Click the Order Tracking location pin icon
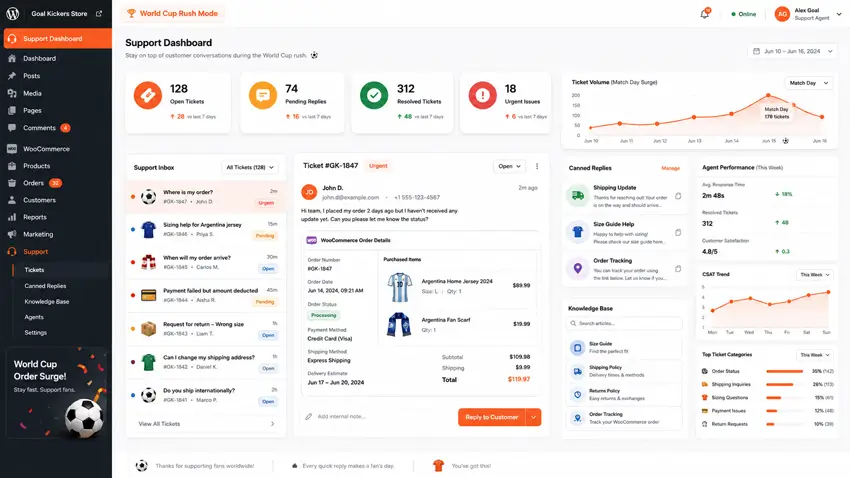 pos(578,268)
